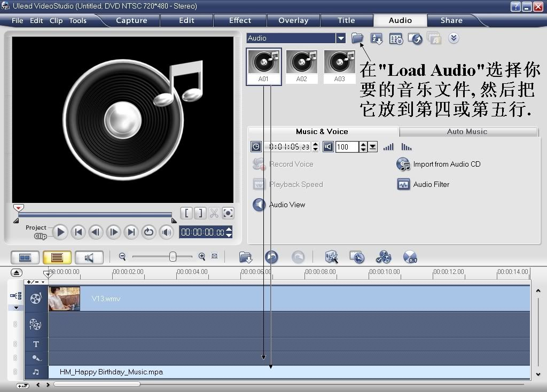The width and height of the screenshot is (547, 392).
Task: Open the Effect step tab
Action: [x=240, y=20]
